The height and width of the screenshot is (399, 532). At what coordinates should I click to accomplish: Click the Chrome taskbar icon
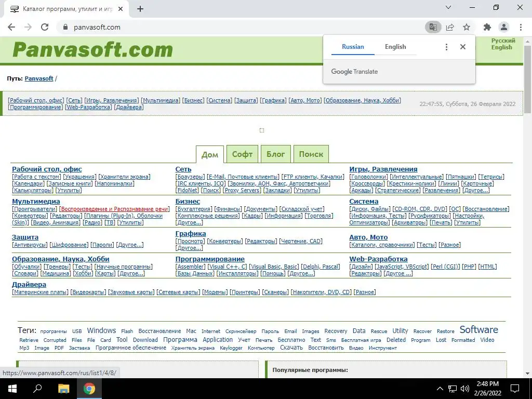(x=89, y=389)
